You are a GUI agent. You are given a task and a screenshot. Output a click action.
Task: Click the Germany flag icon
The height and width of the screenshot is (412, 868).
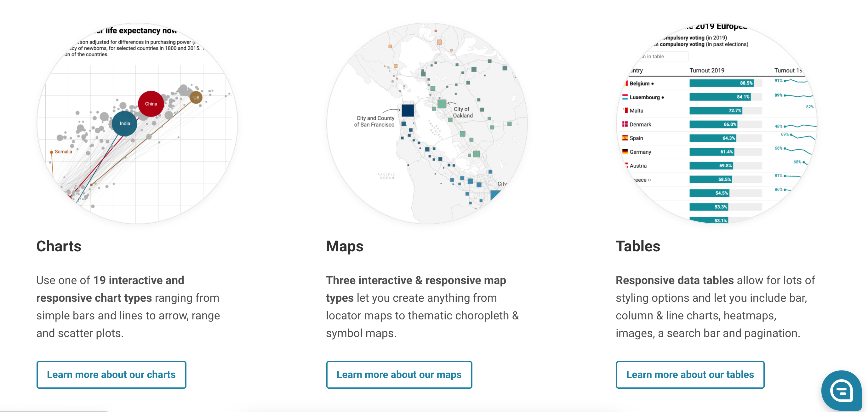[x=625, y=152]
